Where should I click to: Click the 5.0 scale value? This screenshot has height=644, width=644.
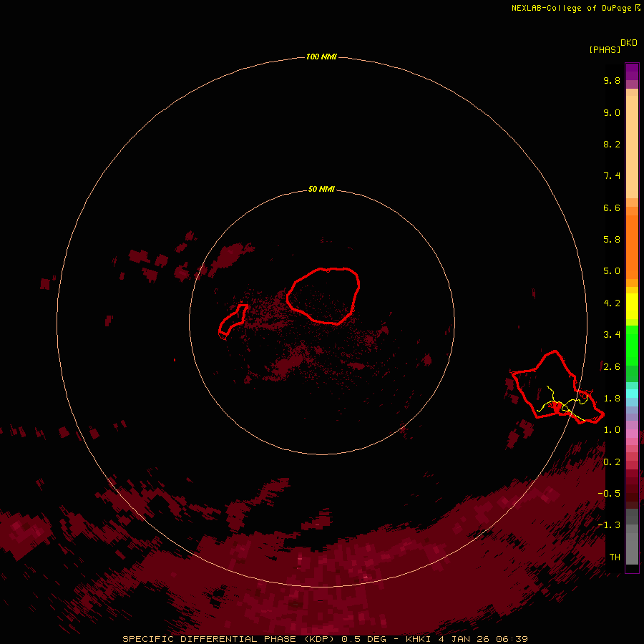pos(612,271)
